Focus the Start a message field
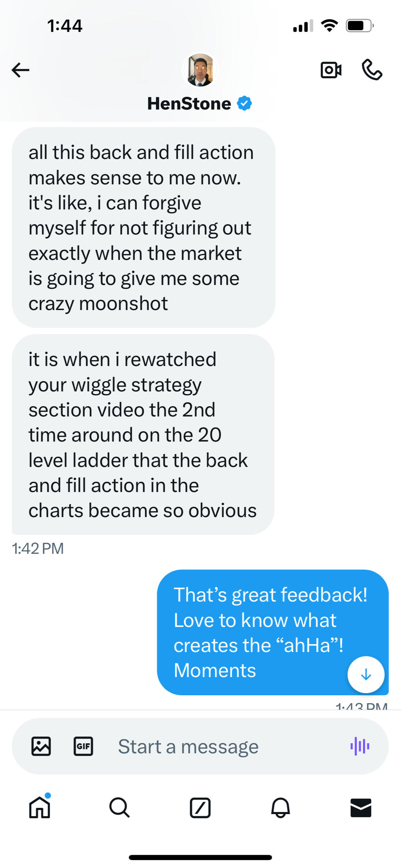This screenshot has height=868, width=401. click(x=220, y=746)
